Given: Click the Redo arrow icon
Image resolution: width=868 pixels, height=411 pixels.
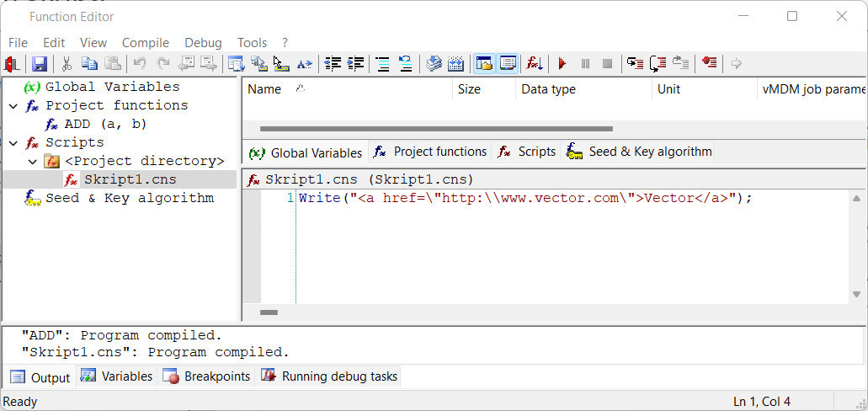Looking at the screenshot, I should [x=163, y=64].
